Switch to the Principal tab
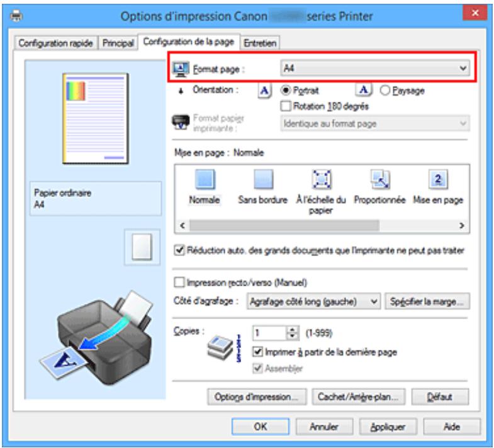Viewport: 494px width, 448px height. click(118, 43)
